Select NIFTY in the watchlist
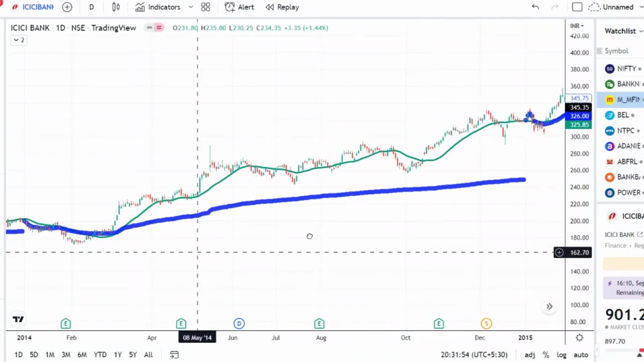This screenshot has width=644, height=362. click(x=620, y=68)
